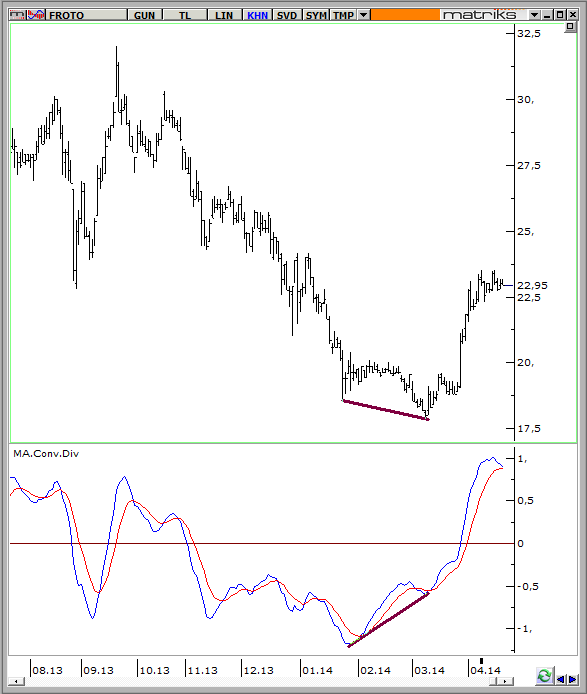
Task: Select the SYM menu item
Action: point(316,15)
